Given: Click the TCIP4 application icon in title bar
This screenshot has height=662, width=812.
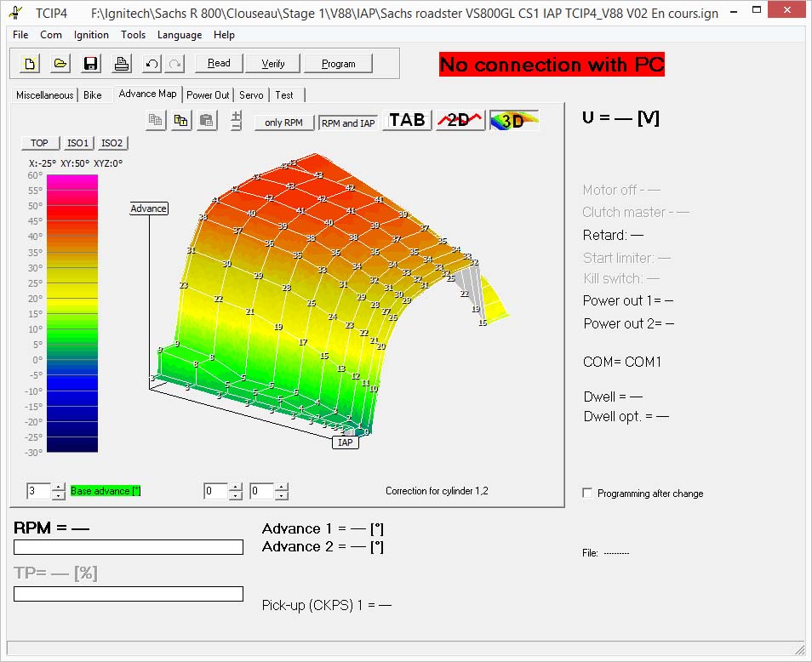Looking at the screenshot, I should pyautogui.click(x=17, y=12).
